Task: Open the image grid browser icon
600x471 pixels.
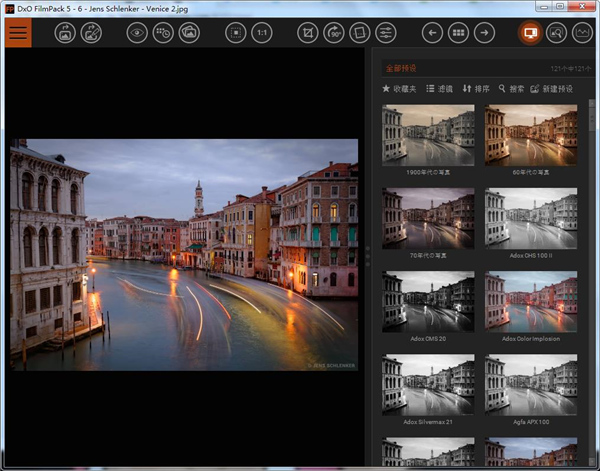Action: [x=458, y=33]
